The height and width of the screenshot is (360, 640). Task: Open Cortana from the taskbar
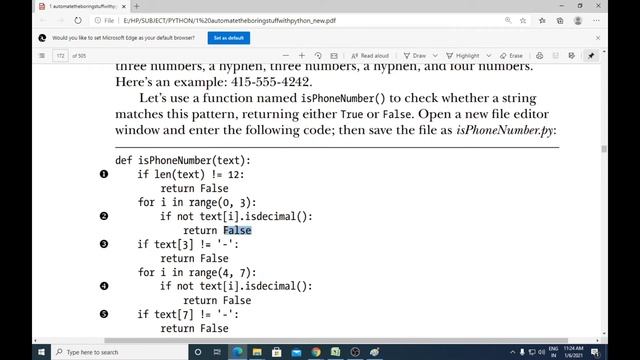(x=198, y=352)
